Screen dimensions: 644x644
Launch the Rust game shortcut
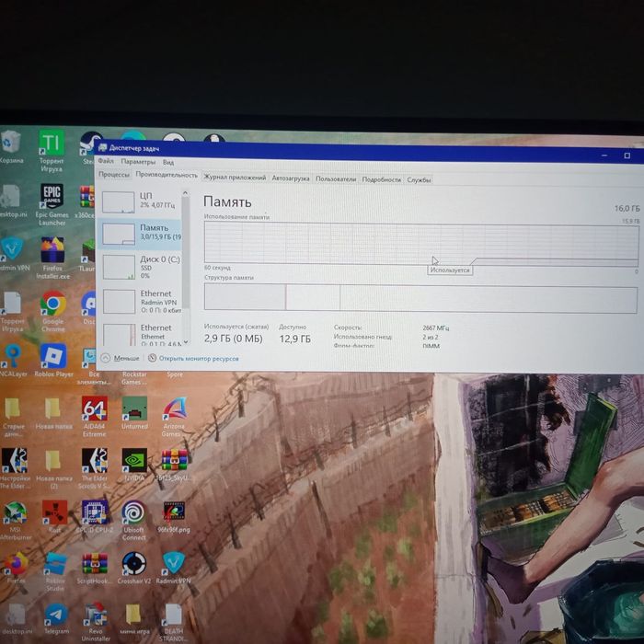coord(54,517)
